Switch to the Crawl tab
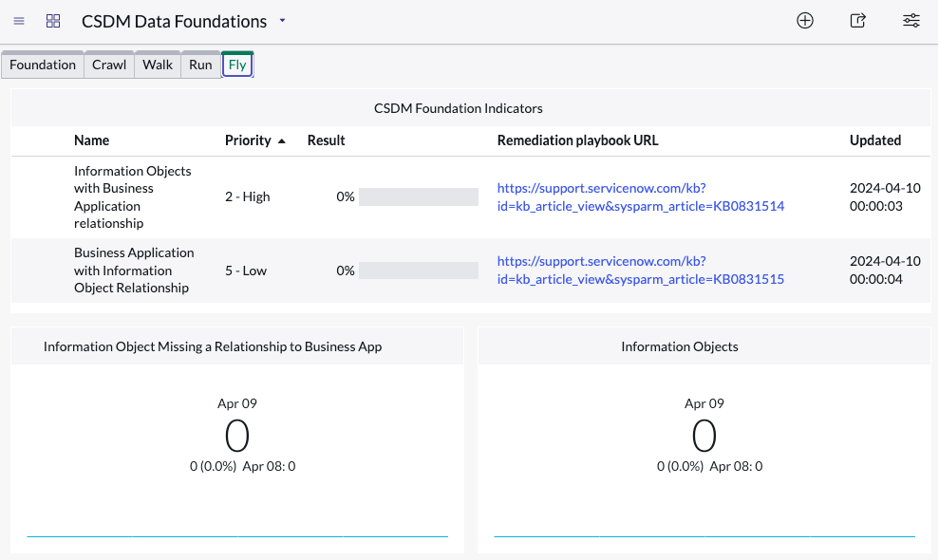939x560 pixels. [x=109, y=65]
